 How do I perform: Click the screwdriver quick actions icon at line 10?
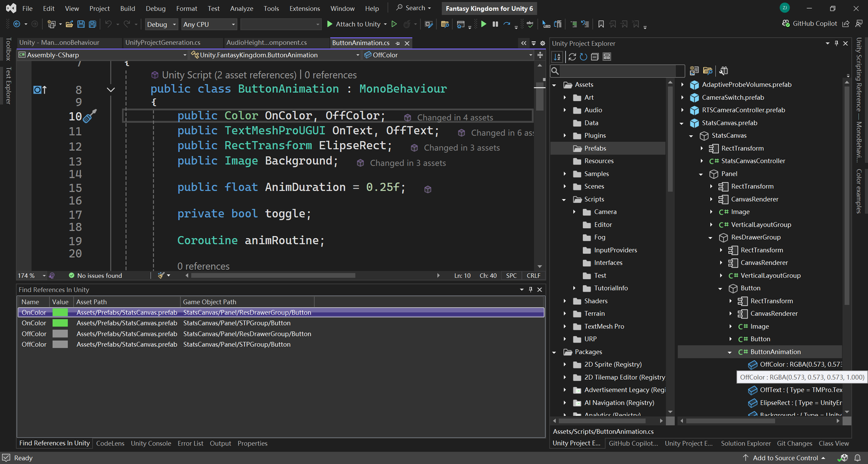[90, 116]
